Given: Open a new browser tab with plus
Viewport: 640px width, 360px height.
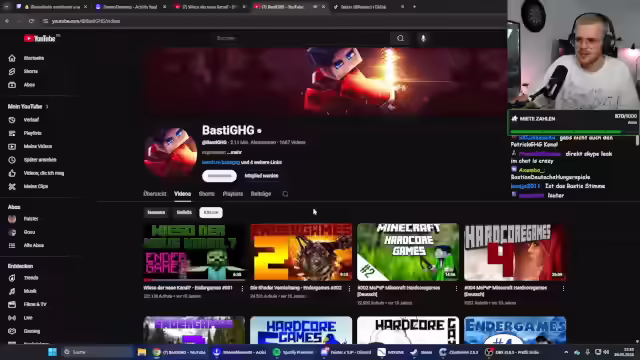Looking at the screenshot, I should [414, 7].
